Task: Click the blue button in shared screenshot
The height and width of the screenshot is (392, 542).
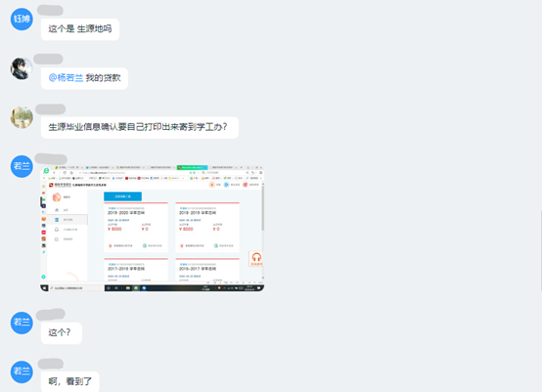Action: (x=122, y=196)
